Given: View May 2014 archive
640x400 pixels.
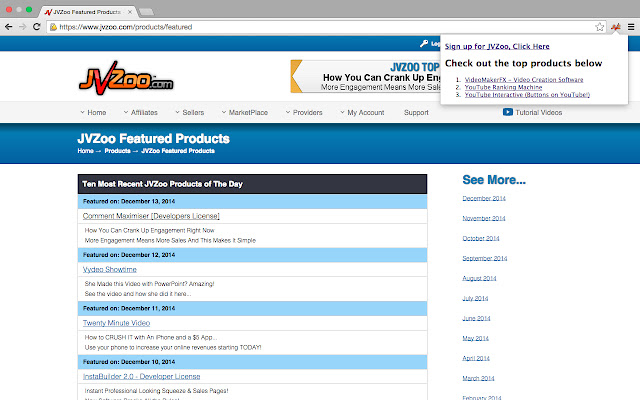Looking at the screenshot, I should click(x=476, y=338).
